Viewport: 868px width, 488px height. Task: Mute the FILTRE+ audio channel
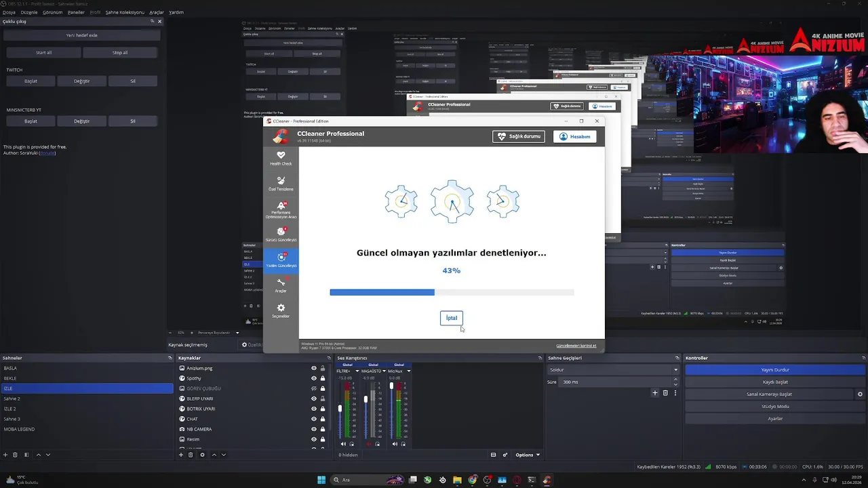[x=343, y=444]
